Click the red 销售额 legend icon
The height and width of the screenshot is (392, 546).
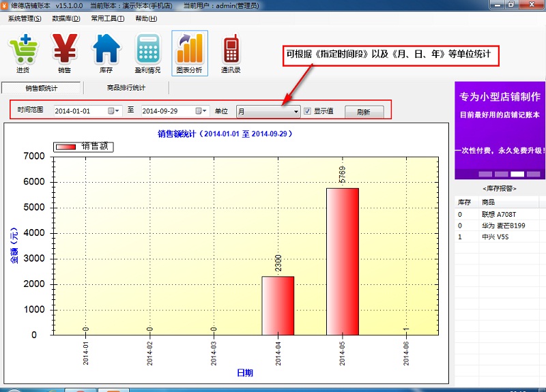coord(66,147)
